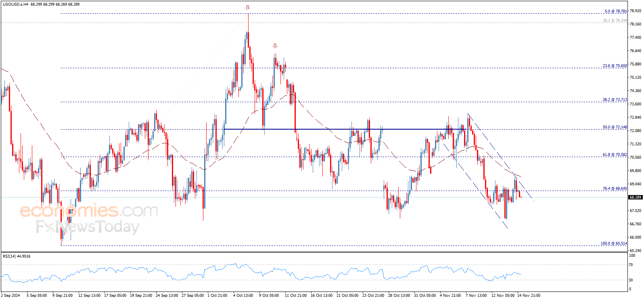Click the 24 Sep 13:00 date label
The height and width of the screenshot is (300, 644).
[167, 296]
